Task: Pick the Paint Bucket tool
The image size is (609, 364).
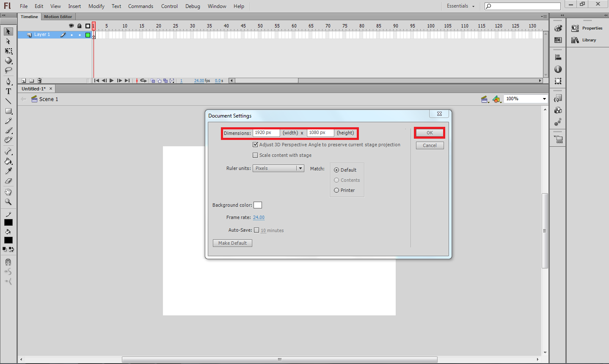Action: coord(8,161)
